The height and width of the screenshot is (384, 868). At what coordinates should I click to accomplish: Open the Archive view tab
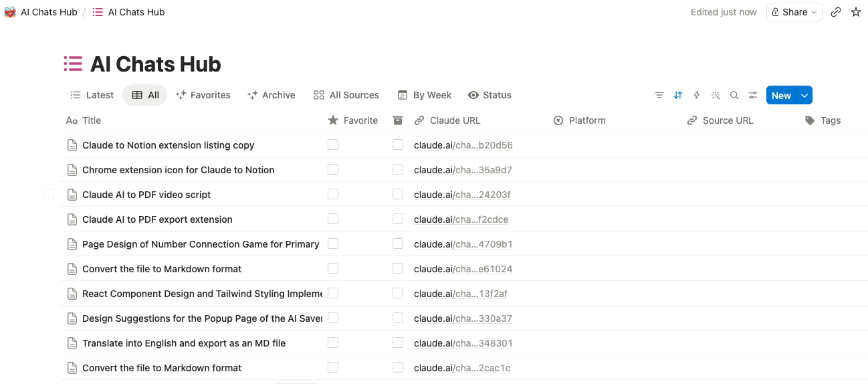coord(271,95)
